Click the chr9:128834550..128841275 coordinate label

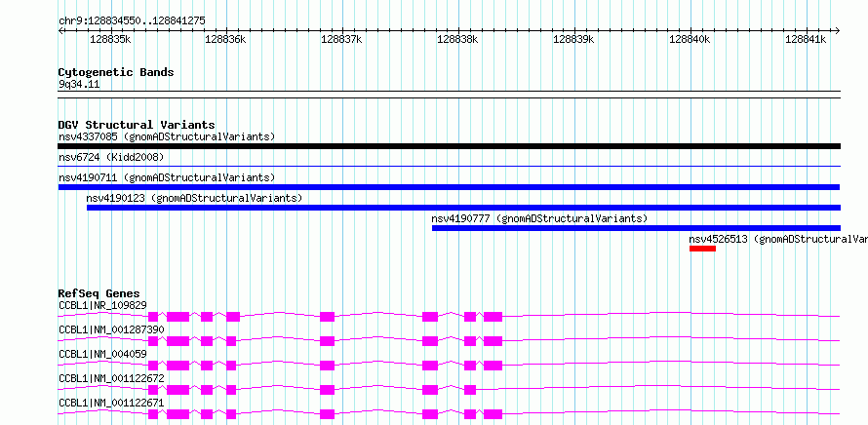click(132, 21)
